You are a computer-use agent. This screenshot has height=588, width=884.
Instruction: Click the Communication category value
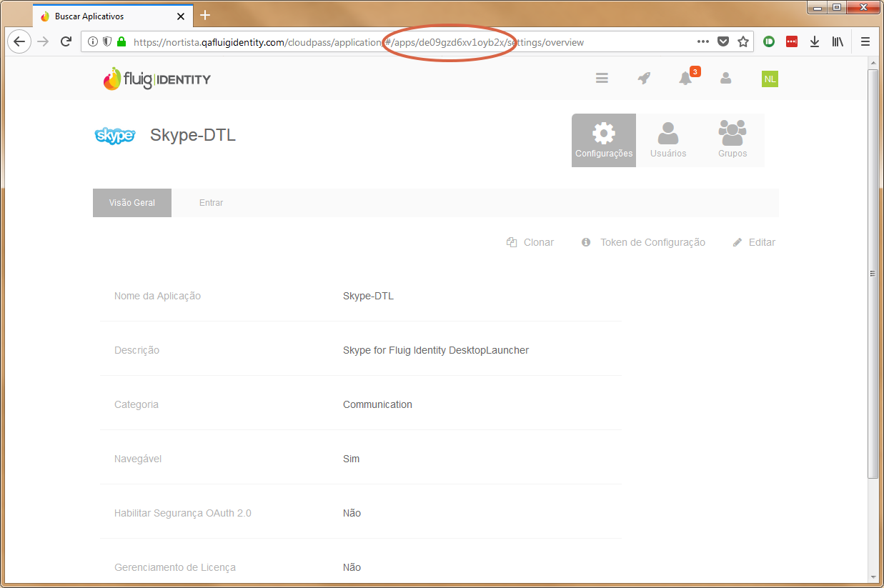[377, 404]
